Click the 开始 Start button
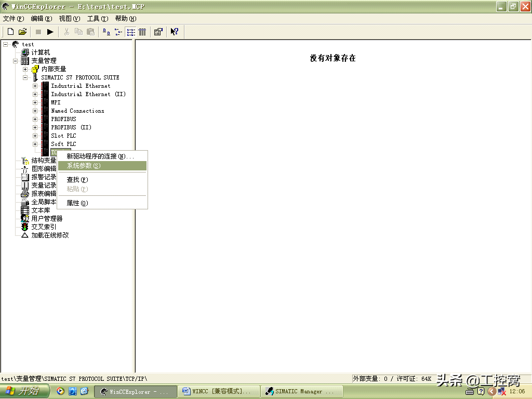Viewport: 532px width, 399px height. coord(24,391)
